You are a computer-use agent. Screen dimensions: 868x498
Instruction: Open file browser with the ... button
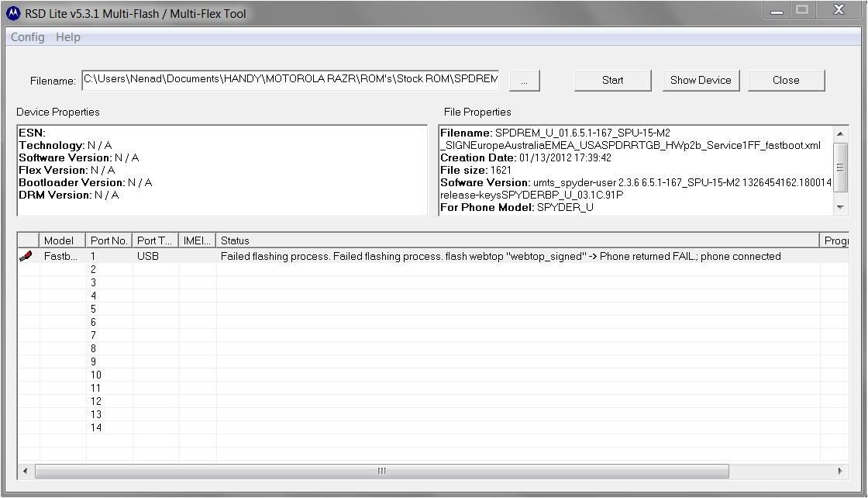(x=524, y=81)
